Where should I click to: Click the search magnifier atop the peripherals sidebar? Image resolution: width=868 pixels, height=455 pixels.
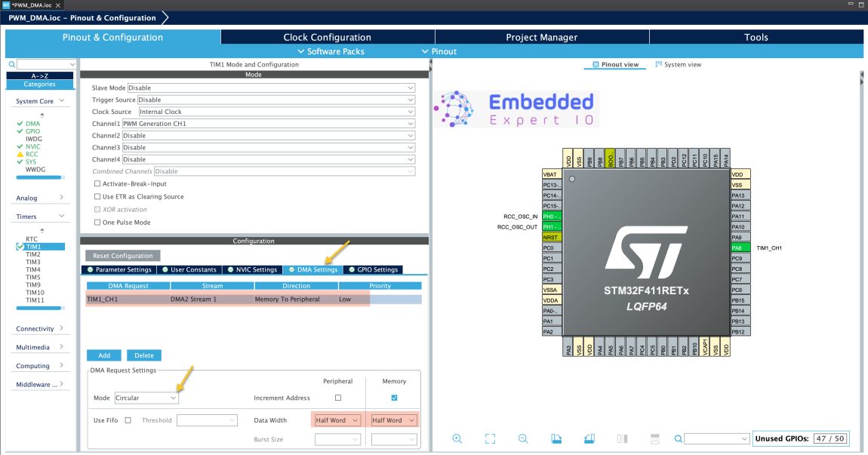10,63
